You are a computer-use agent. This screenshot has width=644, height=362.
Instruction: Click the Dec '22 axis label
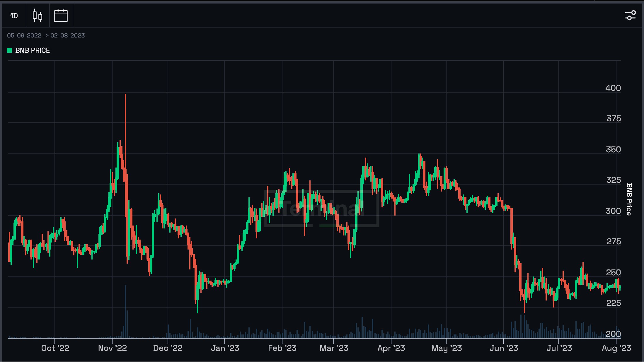(168, 348)
